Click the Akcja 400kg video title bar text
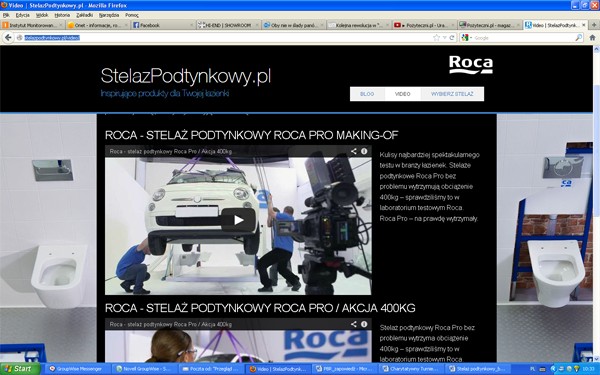The image size is (600, 375). 171,324
